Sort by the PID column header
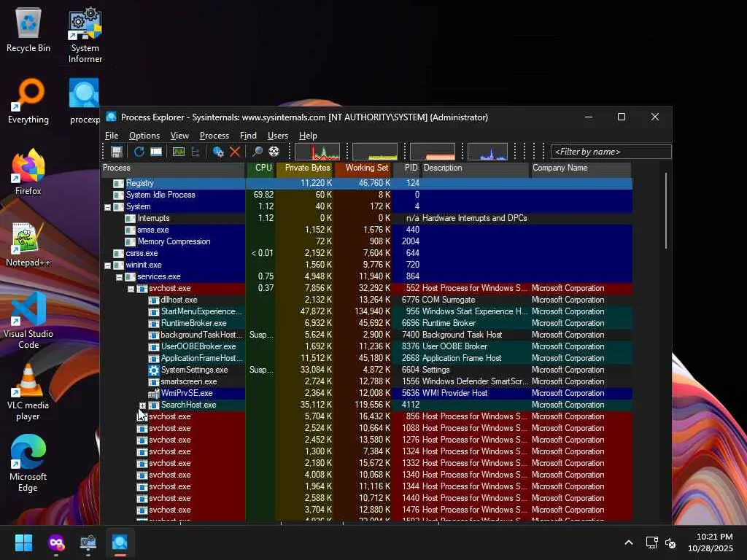 coord(406,168)
